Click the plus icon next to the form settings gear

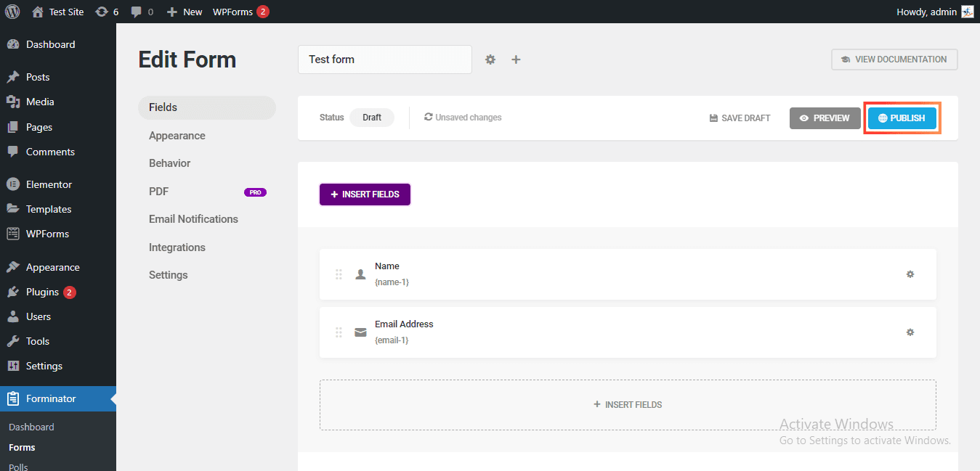pyautogui.click(x=516, y=59)
